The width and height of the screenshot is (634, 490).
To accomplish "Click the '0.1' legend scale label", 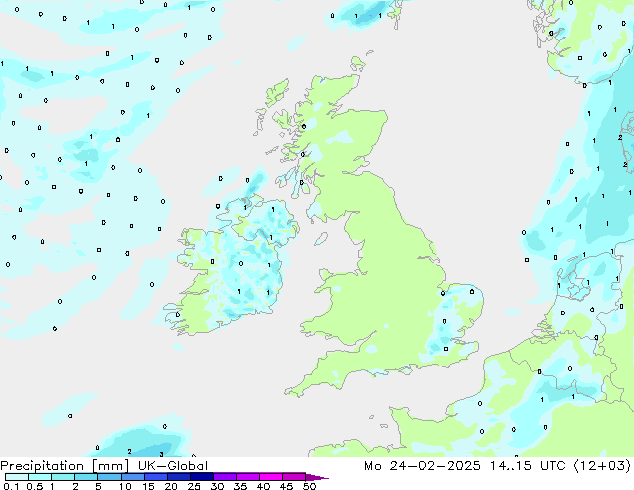I will pos(11,486).
